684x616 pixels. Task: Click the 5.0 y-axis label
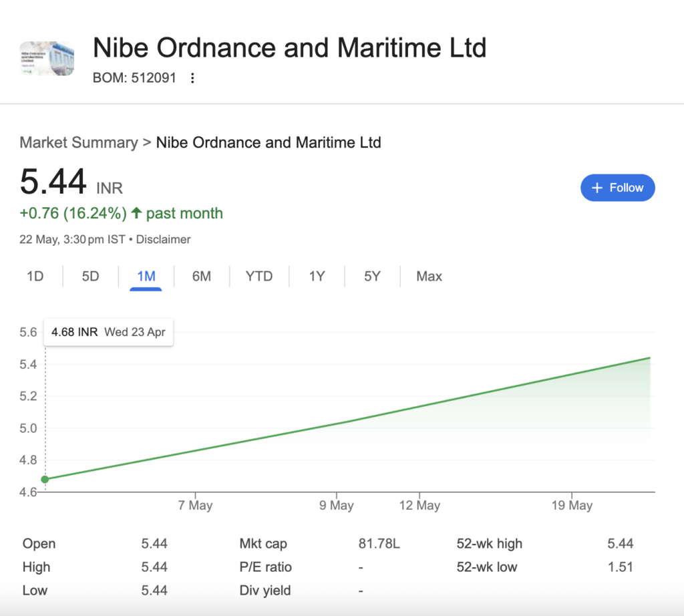click(28, 428)
